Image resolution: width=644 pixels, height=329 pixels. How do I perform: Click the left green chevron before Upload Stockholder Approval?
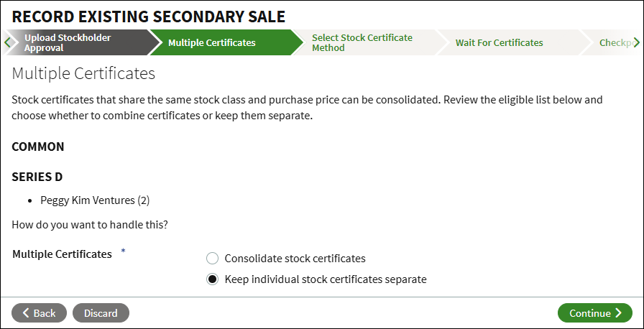[7, 42]
